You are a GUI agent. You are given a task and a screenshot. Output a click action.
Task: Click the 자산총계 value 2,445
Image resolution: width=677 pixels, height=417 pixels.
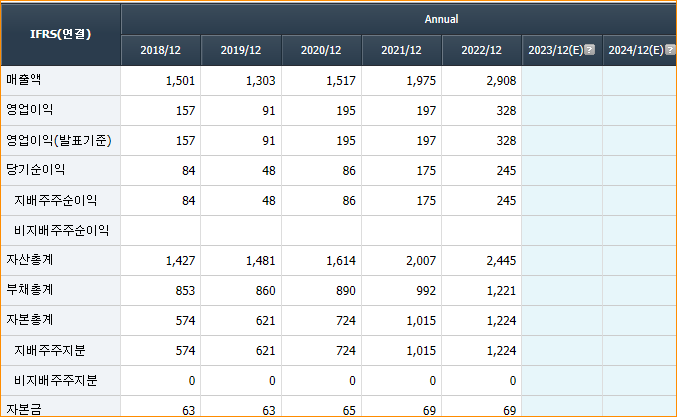click(501, 261)
